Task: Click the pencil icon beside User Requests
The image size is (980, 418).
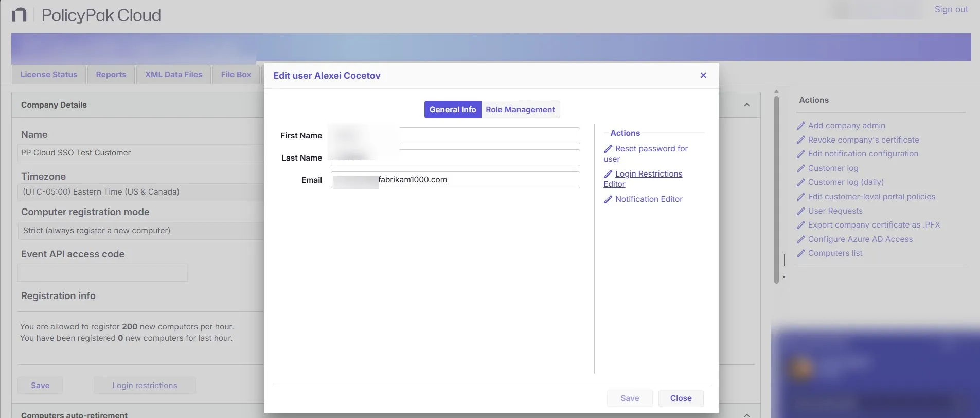Action: coord(801,211)
